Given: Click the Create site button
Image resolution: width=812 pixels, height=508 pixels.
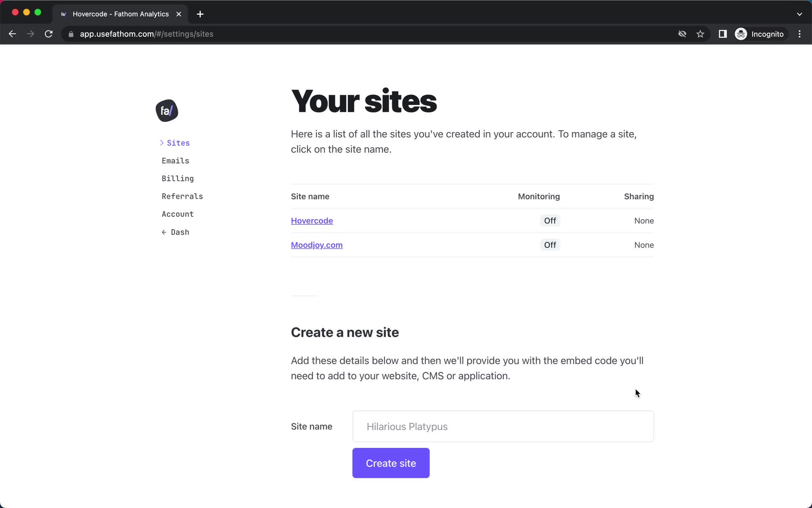Looking at the screenshot, I should pos(390,463).
